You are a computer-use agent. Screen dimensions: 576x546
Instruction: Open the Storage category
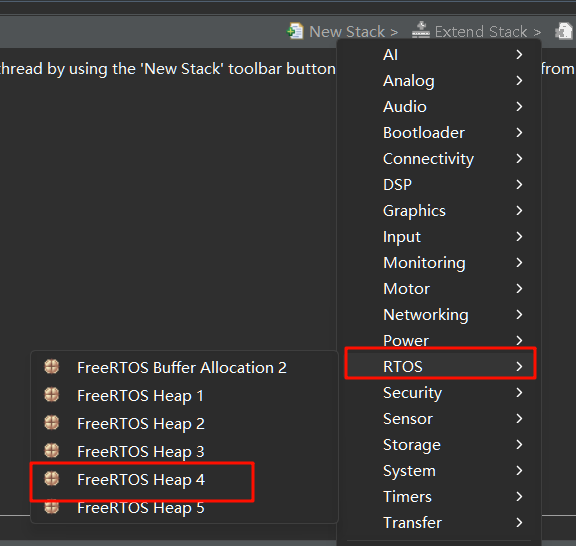tap(439, 445)
